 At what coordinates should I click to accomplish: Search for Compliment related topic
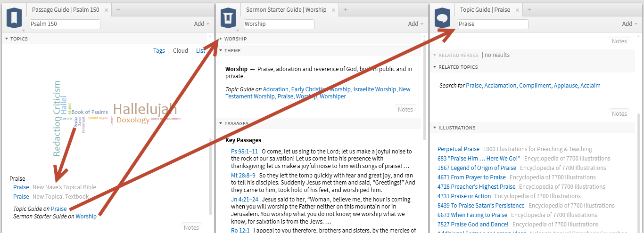click(x=535, y=86)
